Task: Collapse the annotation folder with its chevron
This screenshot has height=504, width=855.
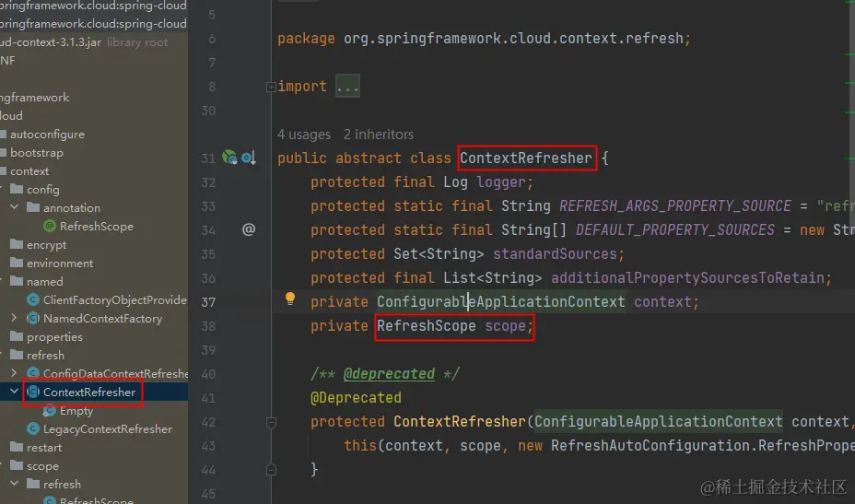Action: (15, 207)
